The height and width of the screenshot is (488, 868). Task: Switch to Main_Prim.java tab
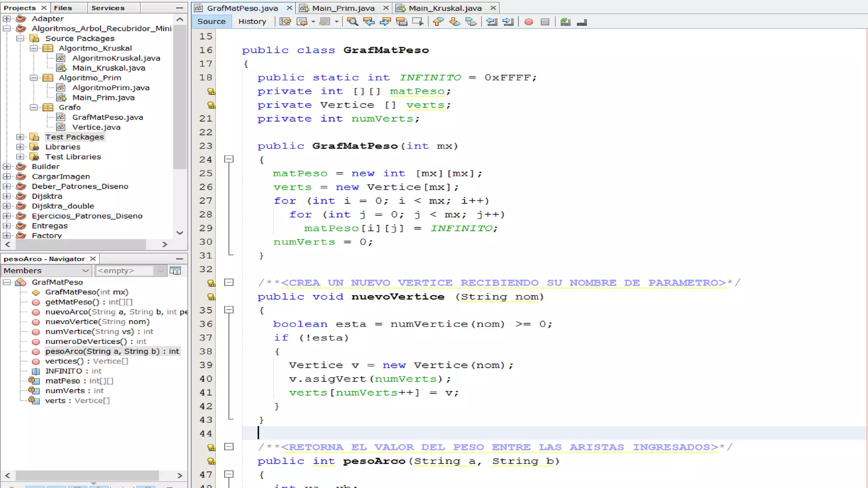[x=343, y=8]
